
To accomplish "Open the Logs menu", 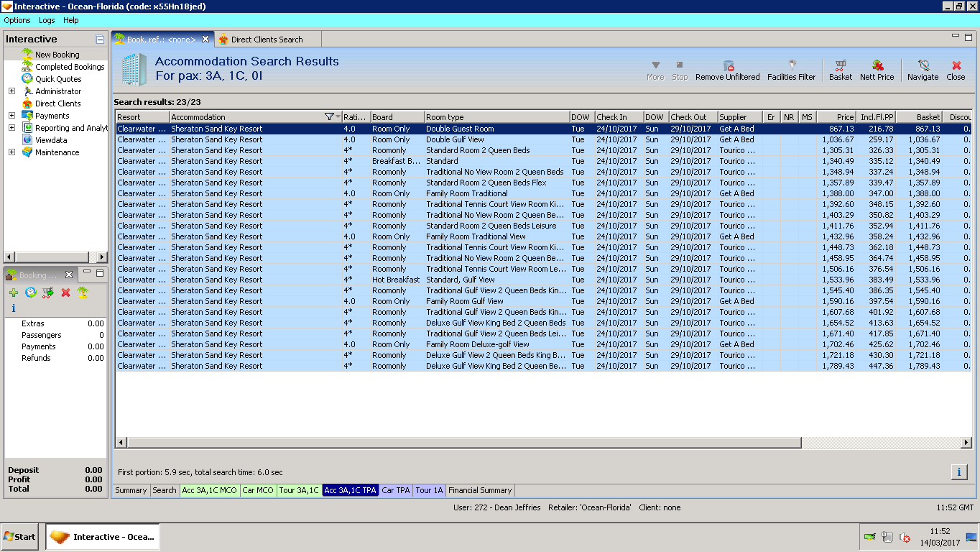I will pos(46,20).
